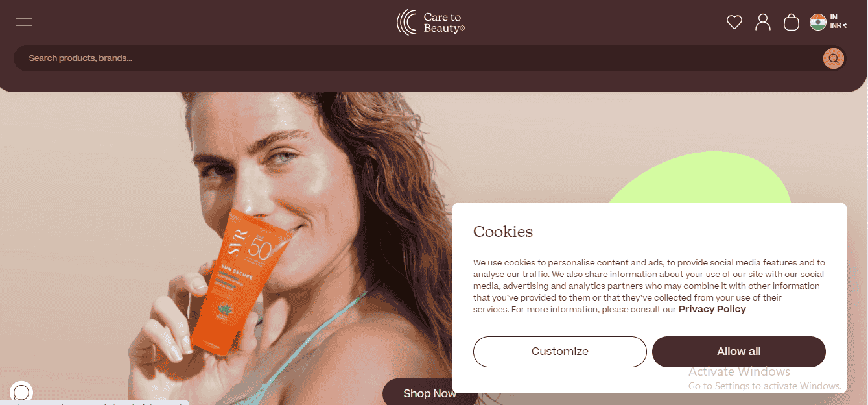Open the chat bubble widget
The width and height of the screenshot is (868, 405).
(x=21, y=392)
